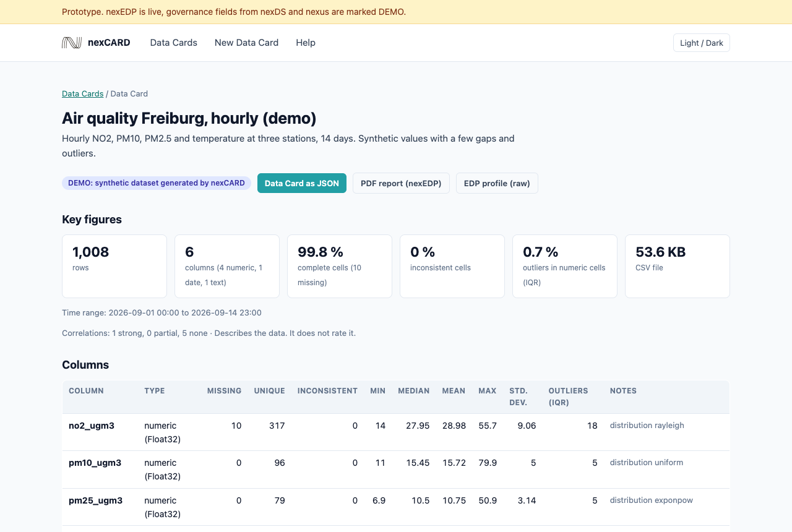Click the 'distribution rayleigh' note
This screenshot has width=792, height=532.
(x=647, y=426)
